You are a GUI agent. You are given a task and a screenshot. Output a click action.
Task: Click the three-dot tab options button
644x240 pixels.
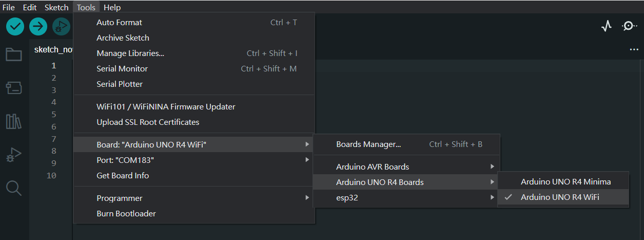[634, 49]
